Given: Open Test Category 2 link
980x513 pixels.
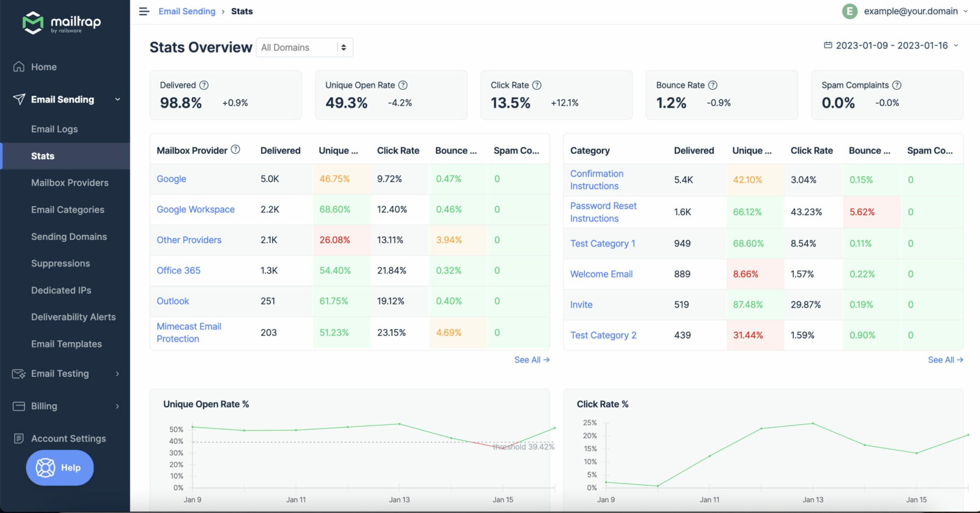Looking at the screenshot, I should 603,335.
